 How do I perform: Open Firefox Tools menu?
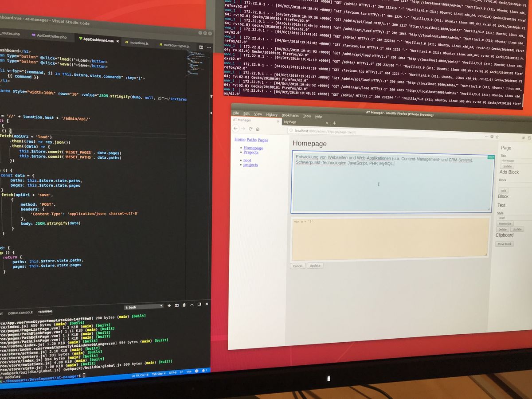(307, 116)
